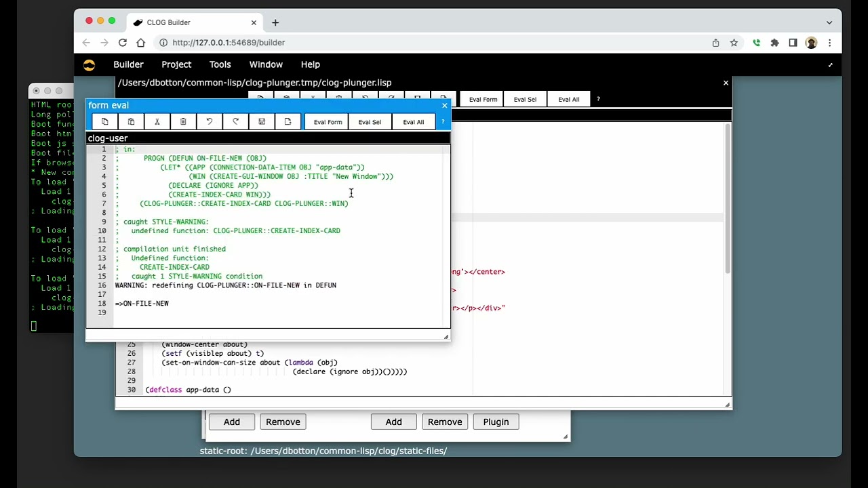Click Eval Form in form eval window
The height and width of the screenshot is (488, 868).
click(328, 122)
